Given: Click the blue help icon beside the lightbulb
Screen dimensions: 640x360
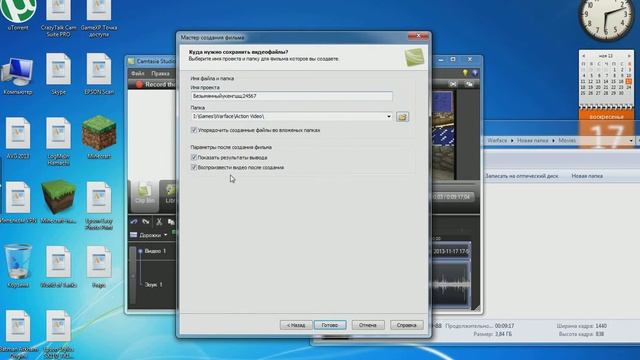Looking at the screenshot, I should coord(475,73).
